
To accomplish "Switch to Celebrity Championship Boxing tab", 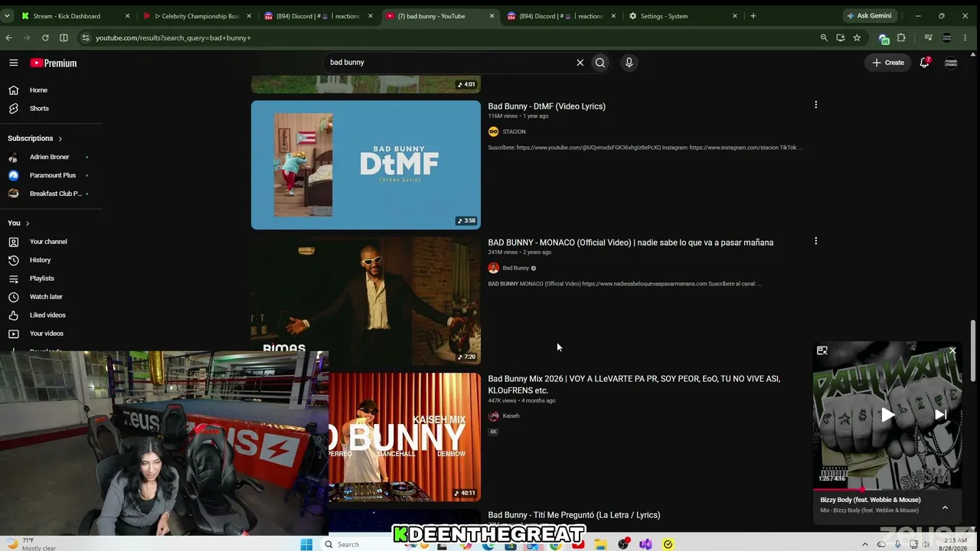I will (x=198, y=16).
